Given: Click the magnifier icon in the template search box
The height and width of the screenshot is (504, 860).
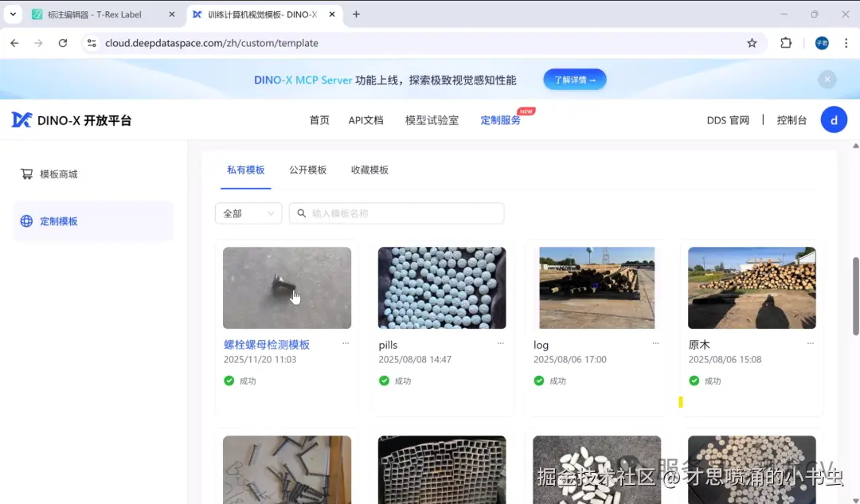Looking at the screenshot, I should 301,213.
